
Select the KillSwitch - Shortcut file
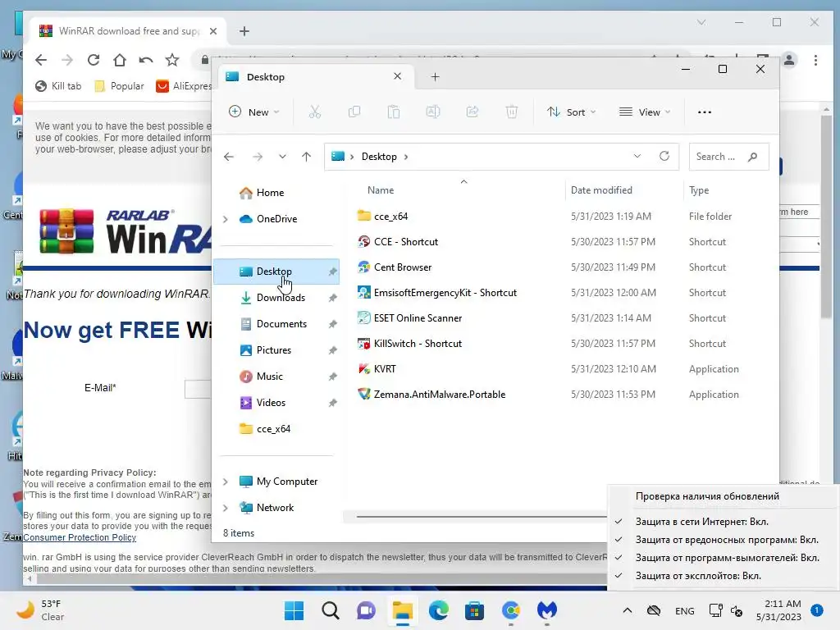point(418,344)
